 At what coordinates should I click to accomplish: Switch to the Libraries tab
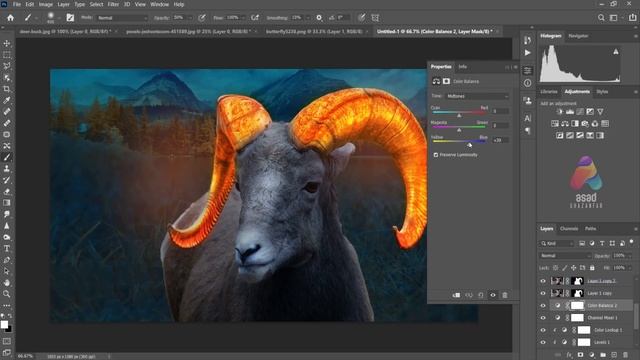pyautogui.click(x=549, y=92)
